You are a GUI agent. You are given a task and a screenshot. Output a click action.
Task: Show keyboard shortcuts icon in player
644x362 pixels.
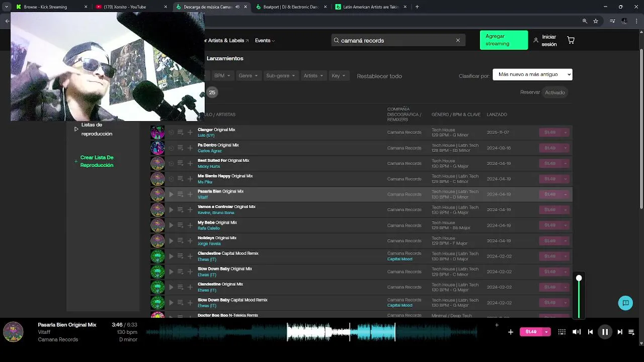click(x=562, y=332)
